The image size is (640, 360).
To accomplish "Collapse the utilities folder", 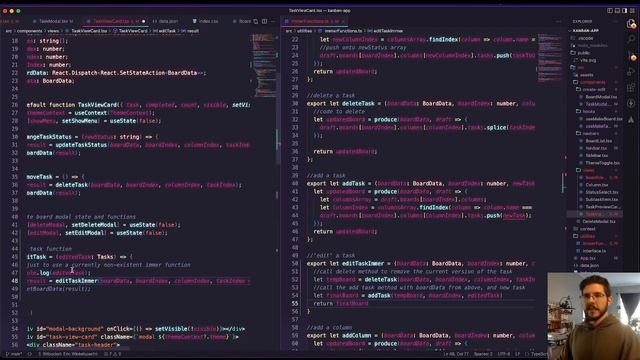I will (587, 236).
